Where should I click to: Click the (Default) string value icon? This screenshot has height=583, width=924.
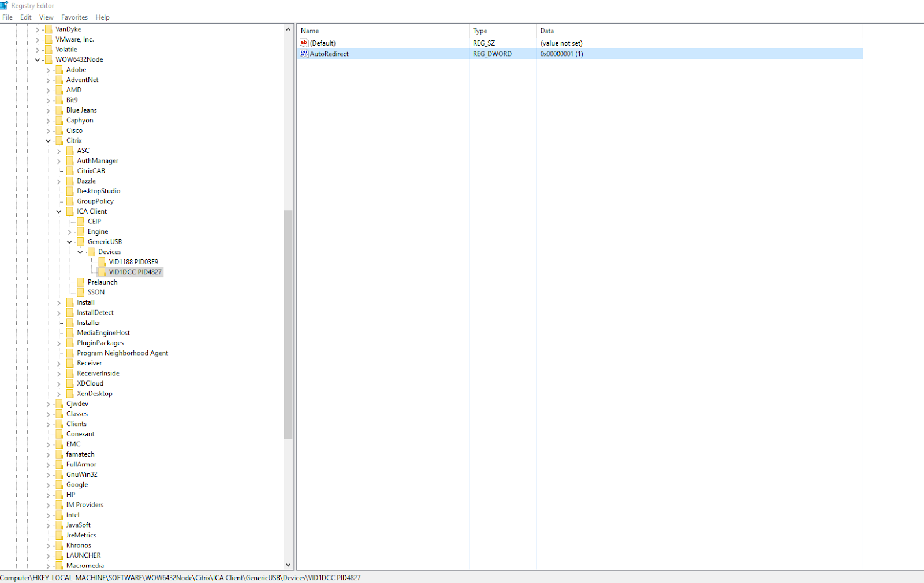(304, 43)
